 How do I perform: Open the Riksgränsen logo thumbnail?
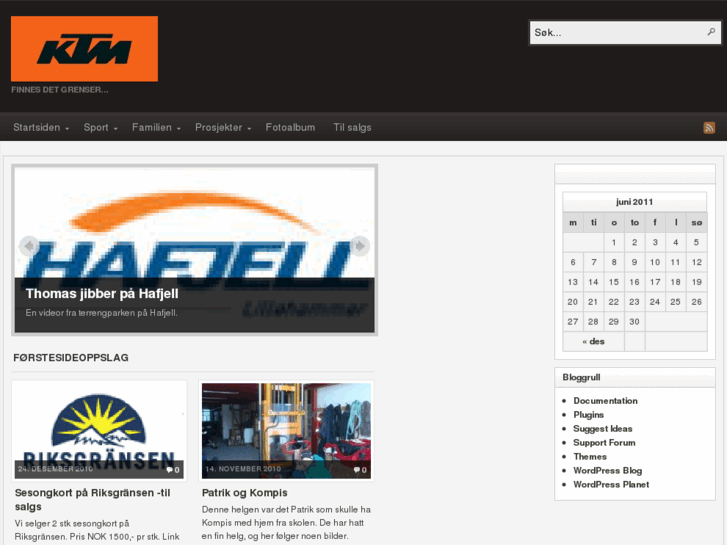tap(99, 431)
